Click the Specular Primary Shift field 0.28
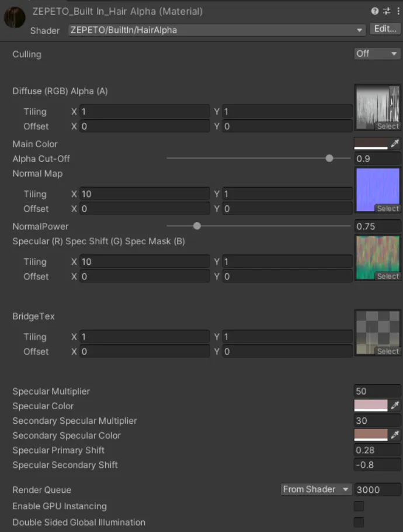Image resolution: width=403 pixels, height=532 pixels. click(x=377, y=450)
